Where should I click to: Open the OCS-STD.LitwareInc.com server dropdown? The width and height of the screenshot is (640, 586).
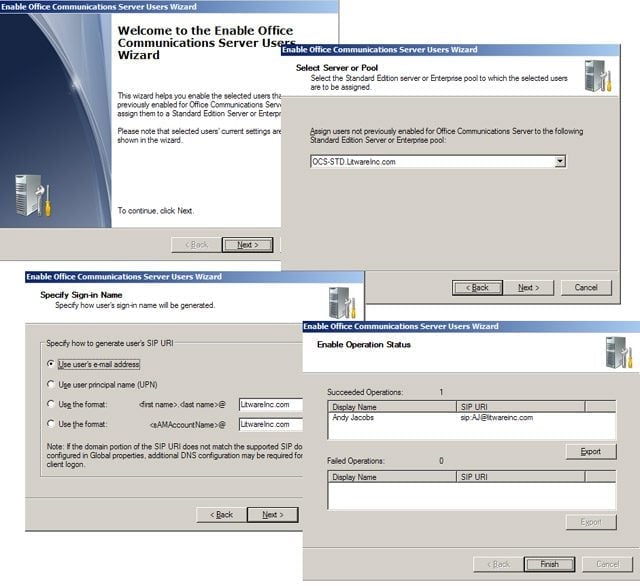tap(560, 161)
